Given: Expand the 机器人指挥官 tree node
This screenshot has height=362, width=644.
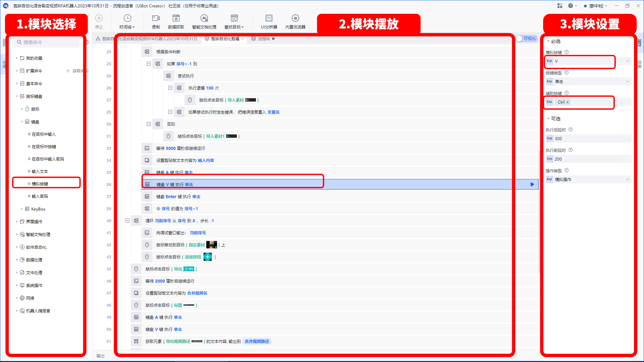Looking at the screenshot, I should (17, 311).
